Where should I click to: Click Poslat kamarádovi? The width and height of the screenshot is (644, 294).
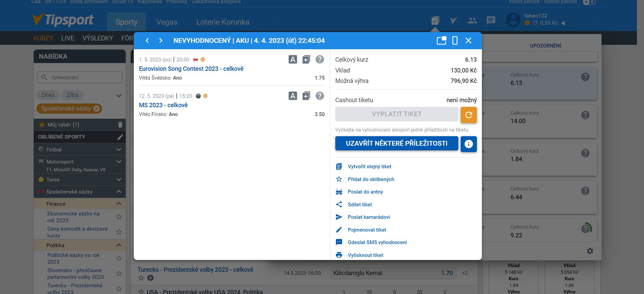click(369, 217)
